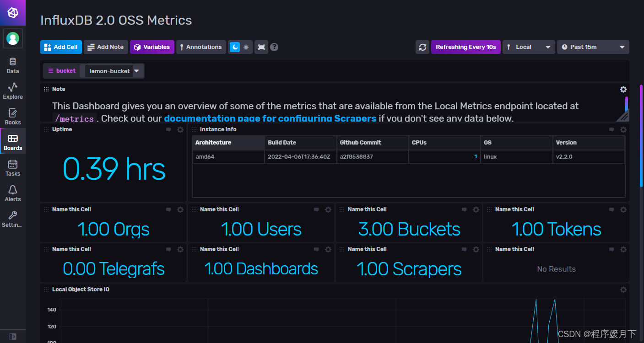Click note icon on Tokens cell

click(612, 209)
